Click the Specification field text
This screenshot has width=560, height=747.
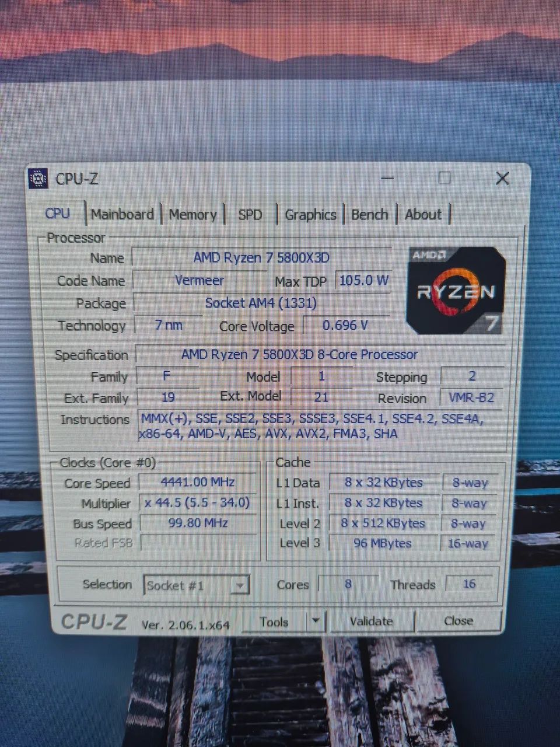click(320, 354)
